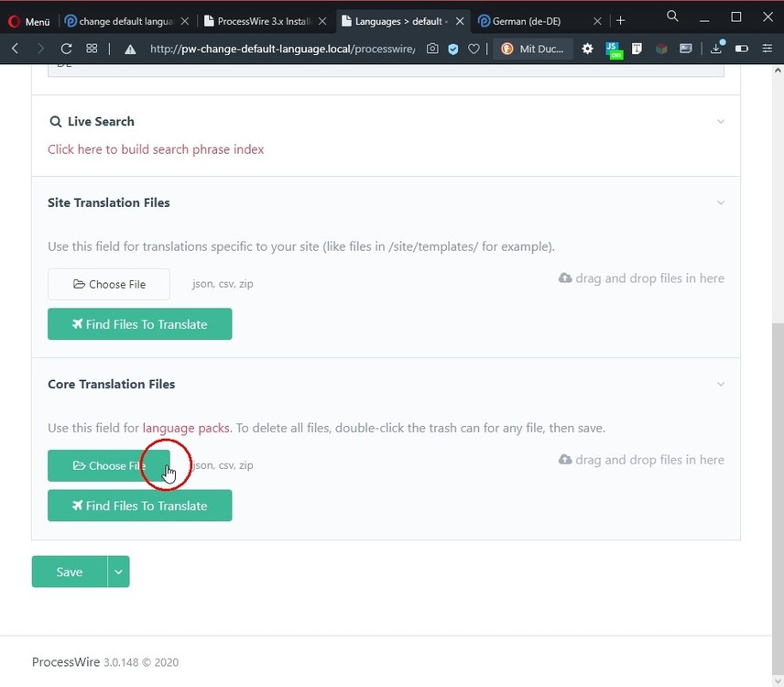
Task: Collapse the Live Search section chevron
Action: tap(721, 122)
